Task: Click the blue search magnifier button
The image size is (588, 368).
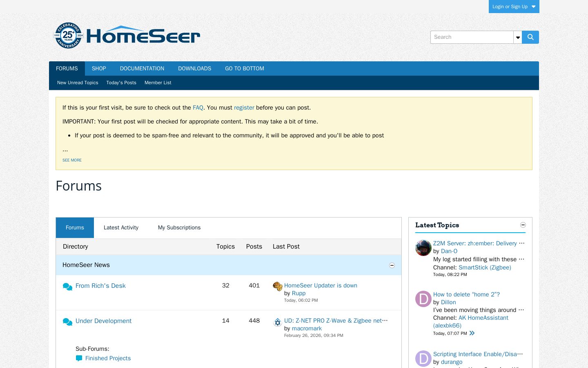Action: click(x=530, y=37)
